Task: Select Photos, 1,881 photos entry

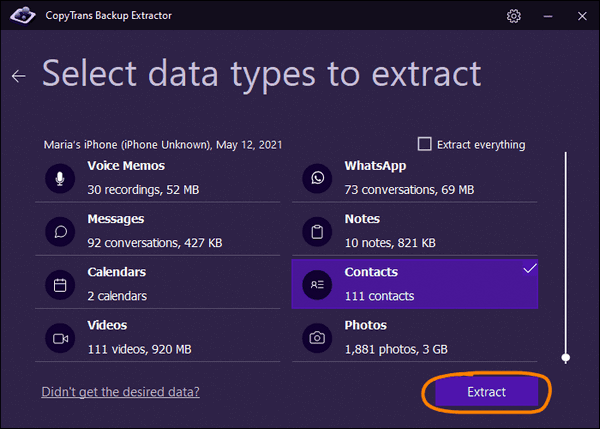Action: [x=415, y=338]
